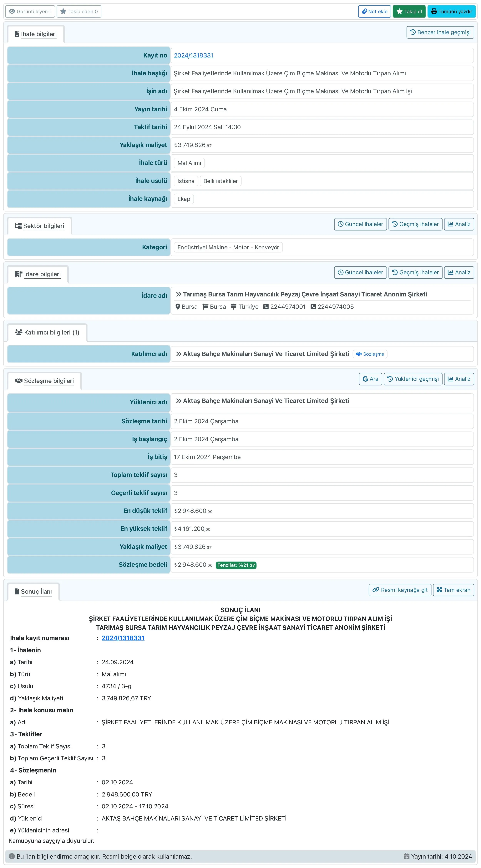This screenshot has width=481, height=868.
Task: Click the Bursa map pin location
Action: (x=186, y=307)
